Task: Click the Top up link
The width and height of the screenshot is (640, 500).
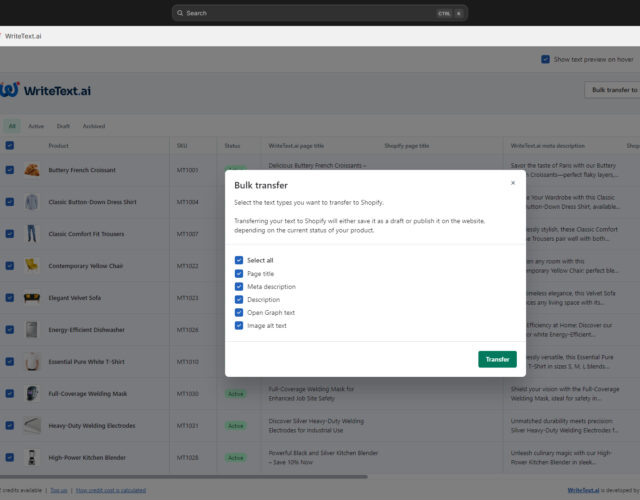Action: coord(59,491)
